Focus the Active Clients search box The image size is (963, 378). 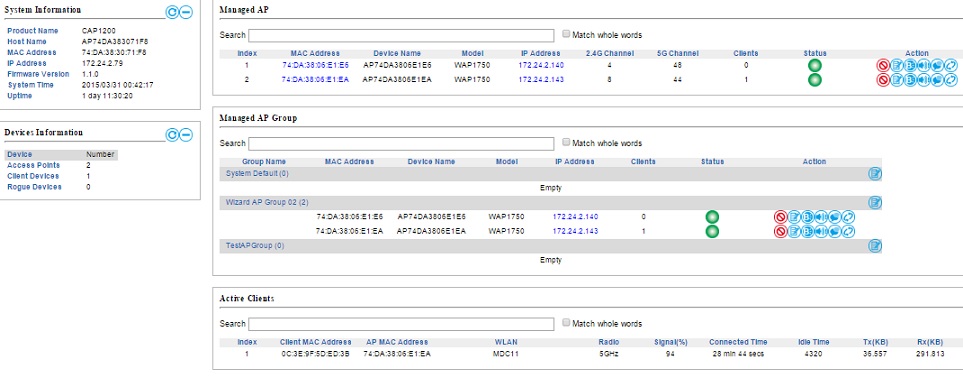[401, 323]
